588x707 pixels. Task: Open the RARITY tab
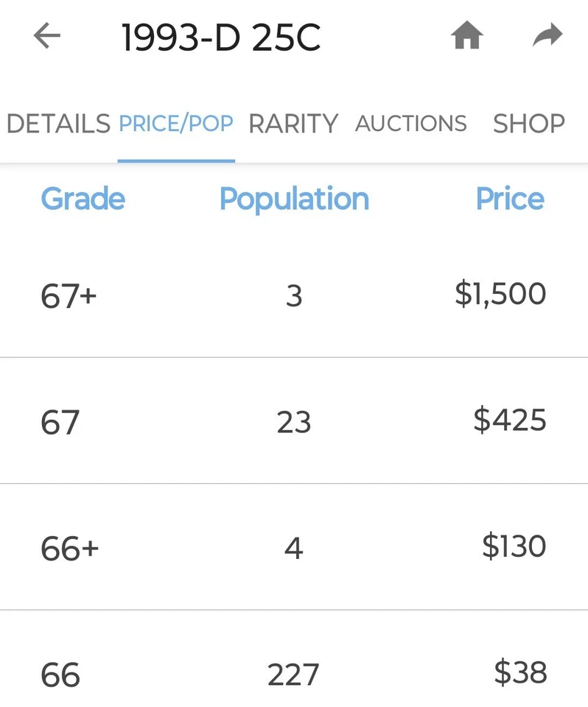point(293,124)
